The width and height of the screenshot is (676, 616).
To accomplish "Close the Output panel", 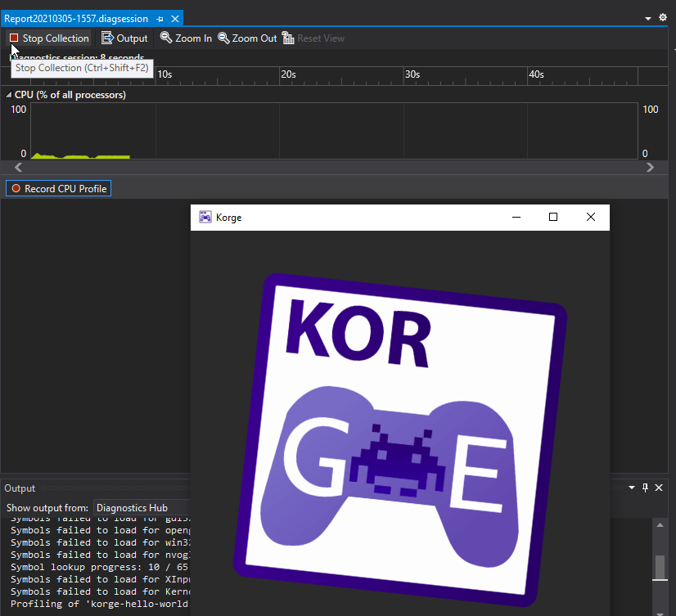I will 659,488.
